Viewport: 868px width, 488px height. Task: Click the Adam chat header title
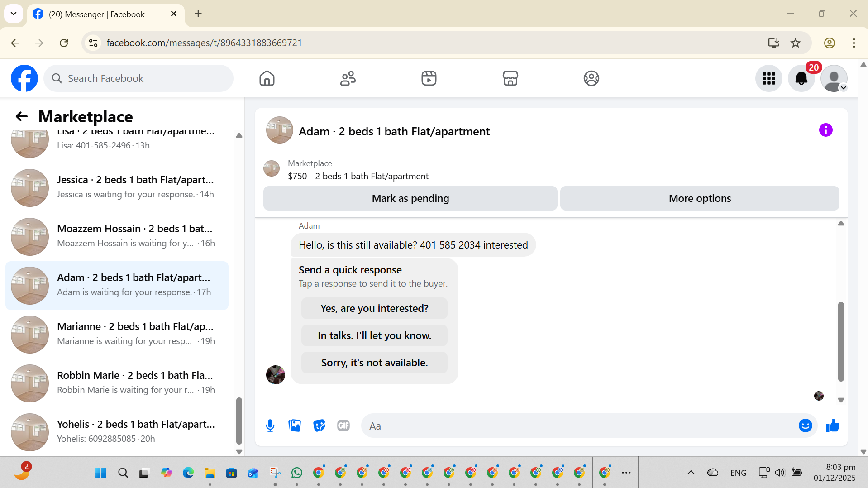394,131
